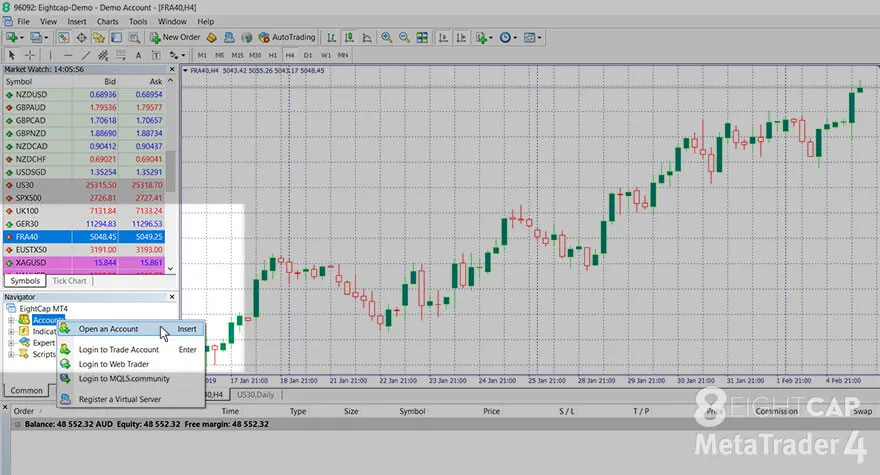Screen dimensions: 880x475
Task: Set timeframe to W1
Action: tap(326, 55)
